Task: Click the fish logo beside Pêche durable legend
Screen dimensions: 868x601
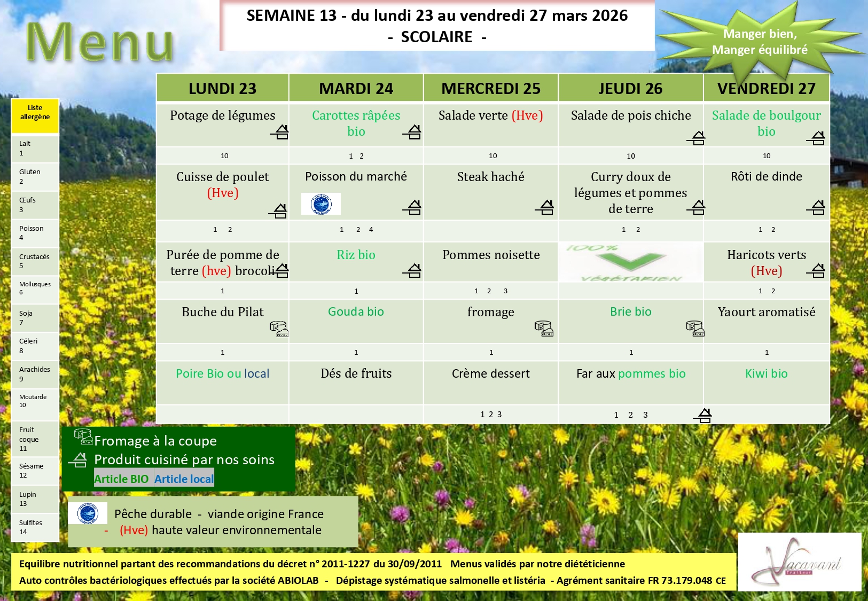Action: (x=88, y=514)
